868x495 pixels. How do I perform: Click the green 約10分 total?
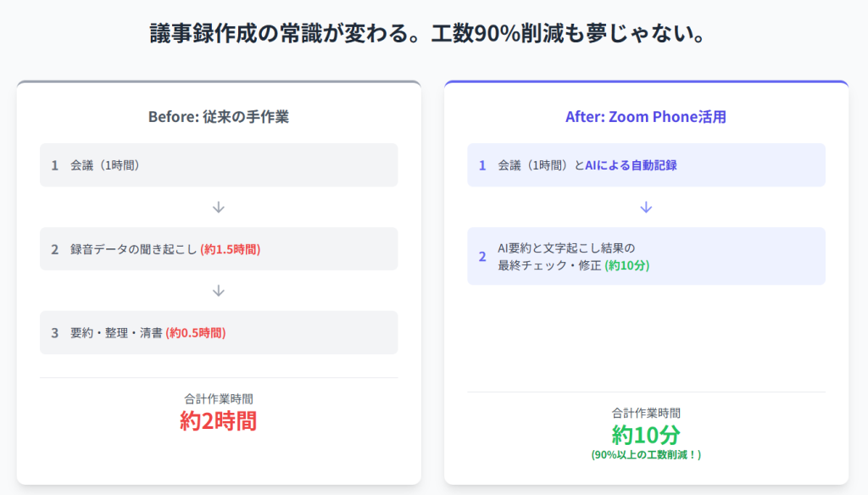(x=646, y=435)
